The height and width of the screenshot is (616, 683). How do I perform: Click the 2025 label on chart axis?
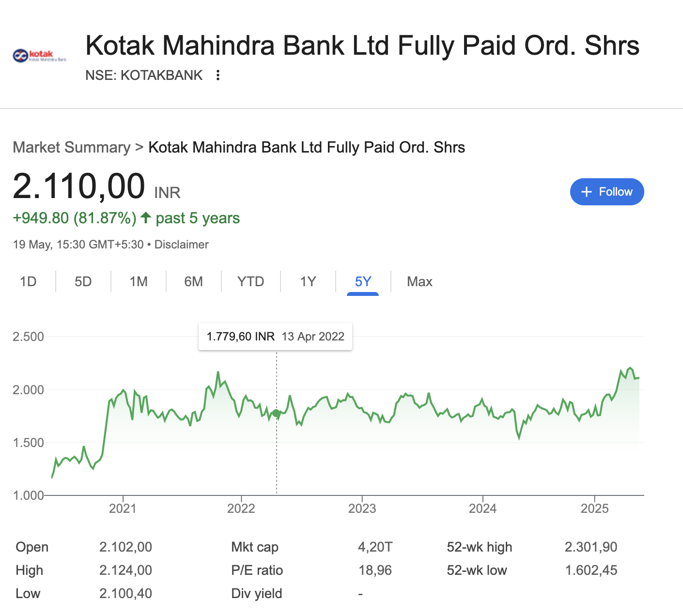pos(594,508)
